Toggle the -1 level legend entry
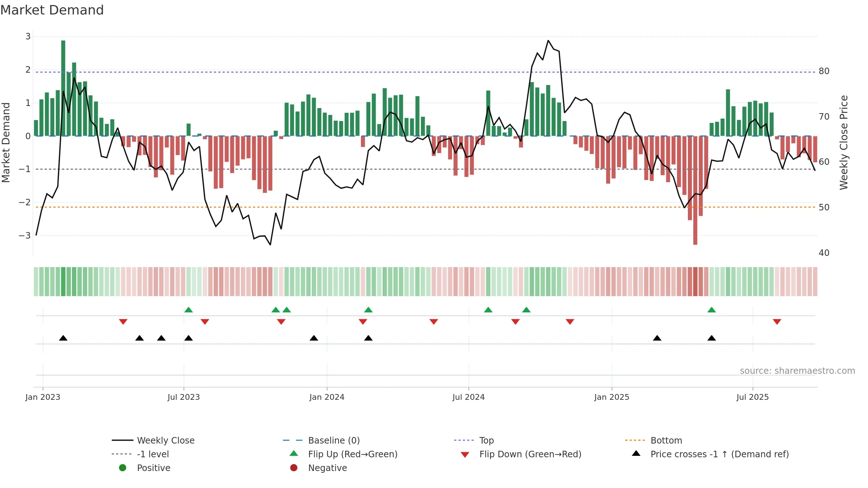Image resolution: width=868 pixels, height=488 pixels. (140, 454)
